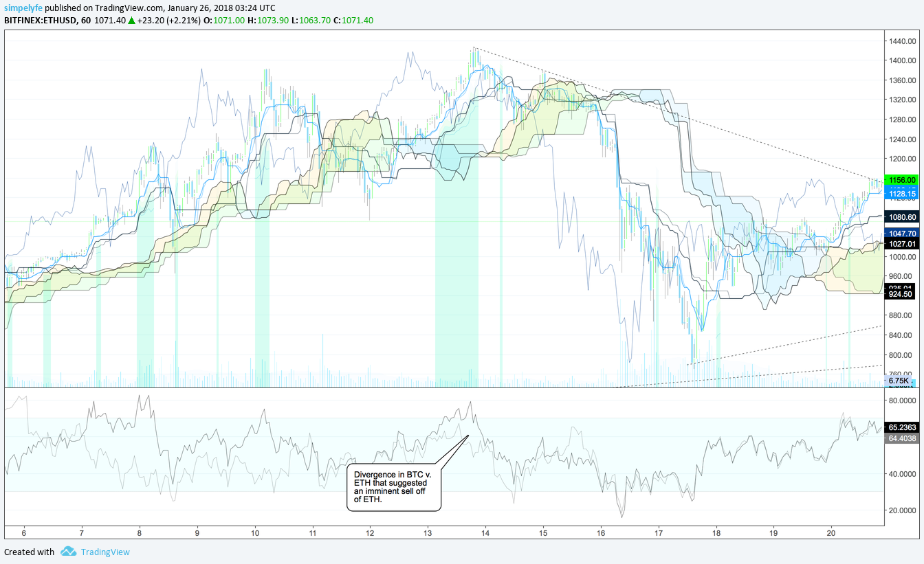924x564 pixels.
Task: Click the 840.00 price scale tick
Action: [901, 335]
